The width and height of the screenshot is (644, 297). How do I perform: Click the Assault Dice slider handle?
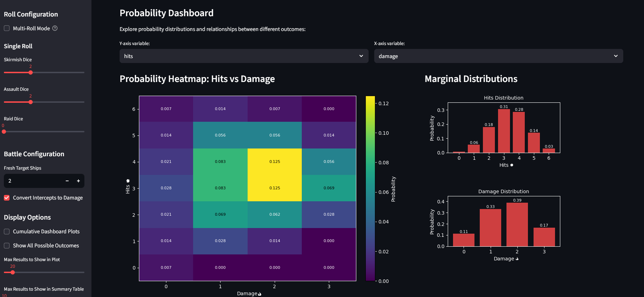(x=31, y=102)
